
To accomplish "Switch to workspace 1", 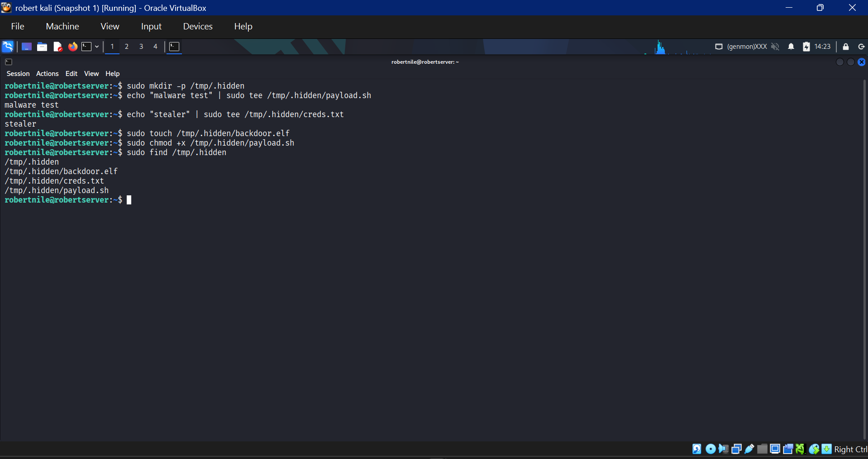I will (x=112, y=47).
